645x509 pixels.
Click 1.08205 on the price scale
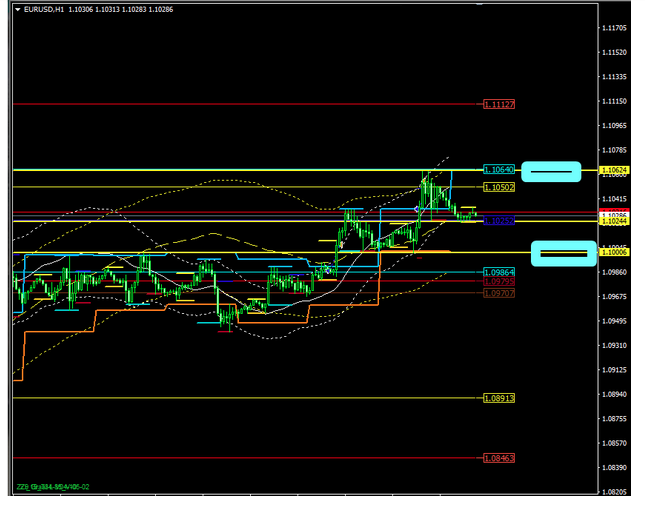(x=615, y=492)
